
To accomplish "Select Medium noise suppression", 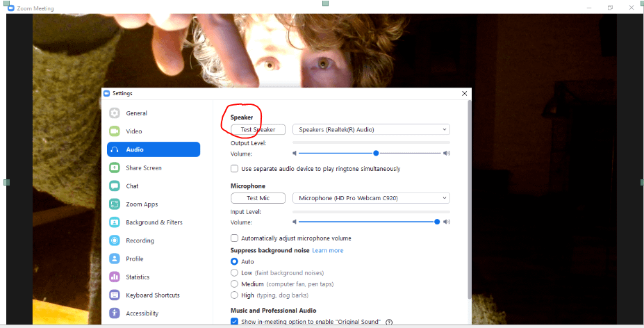I will [x=235, y=284].
